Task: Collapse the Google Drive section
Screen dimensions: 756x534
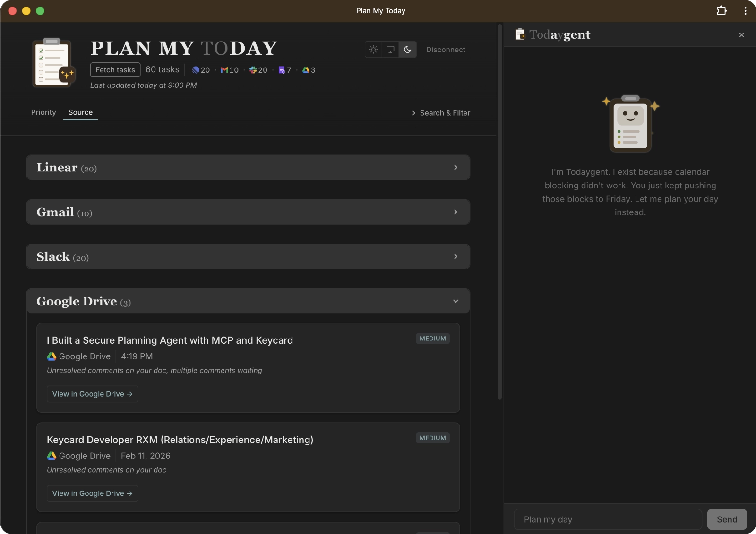Action: pos(455,301)
